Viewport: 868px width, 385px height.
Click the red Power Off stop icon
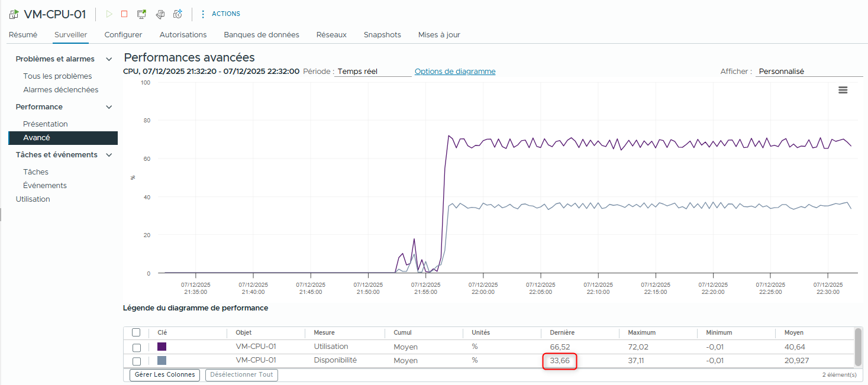pyautogui.click(x=124, y=14)
